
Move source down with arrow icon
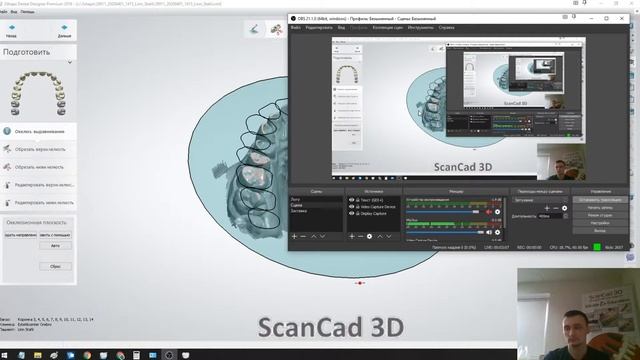[389, 236]
